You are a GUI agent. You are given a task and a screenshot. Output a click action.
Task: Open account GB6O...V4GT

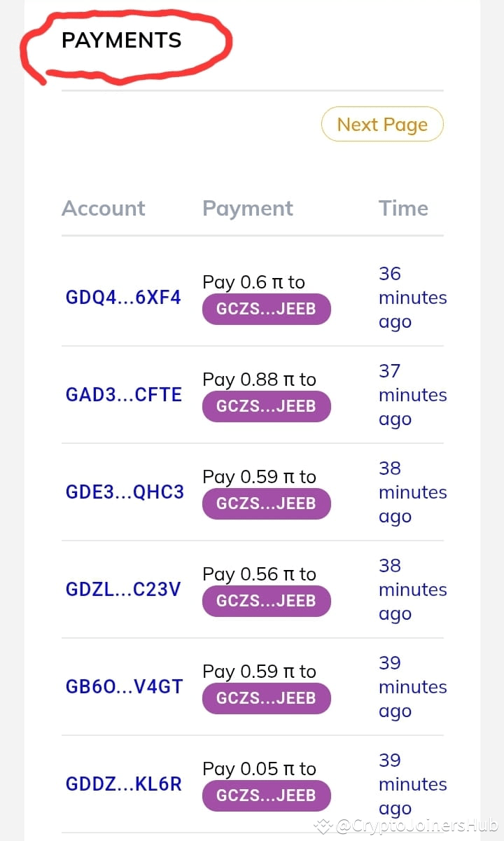(124, 687)
